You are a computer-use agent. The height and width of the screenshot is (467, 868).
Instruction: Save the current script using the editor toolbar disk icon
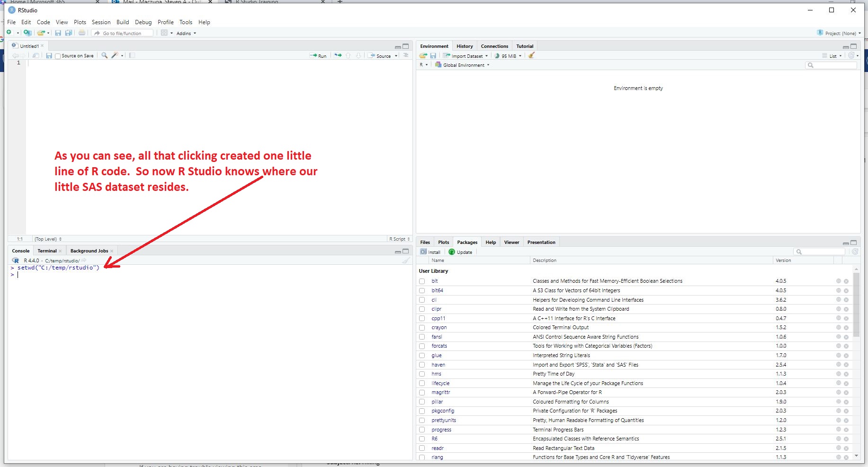(49, 56)
